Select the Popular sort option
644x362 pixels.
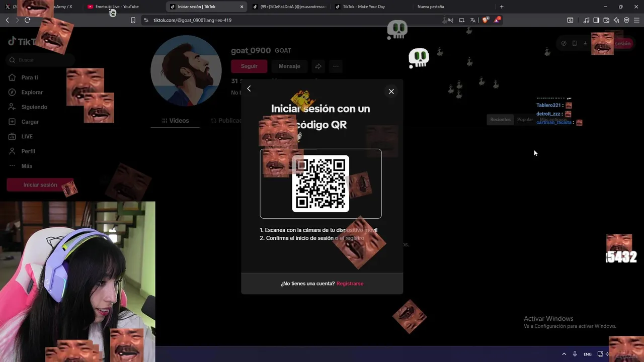(x=525, y=120)
